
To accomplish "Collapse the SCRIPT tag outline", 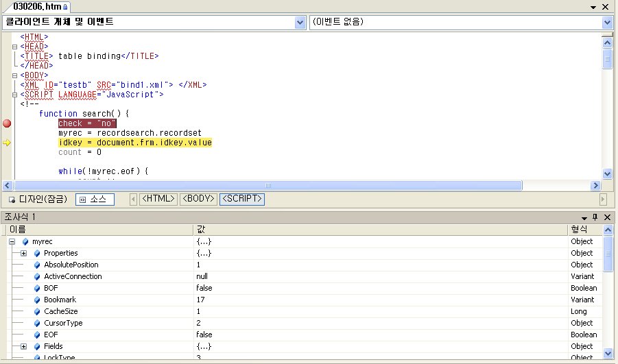I will [14, 95].
